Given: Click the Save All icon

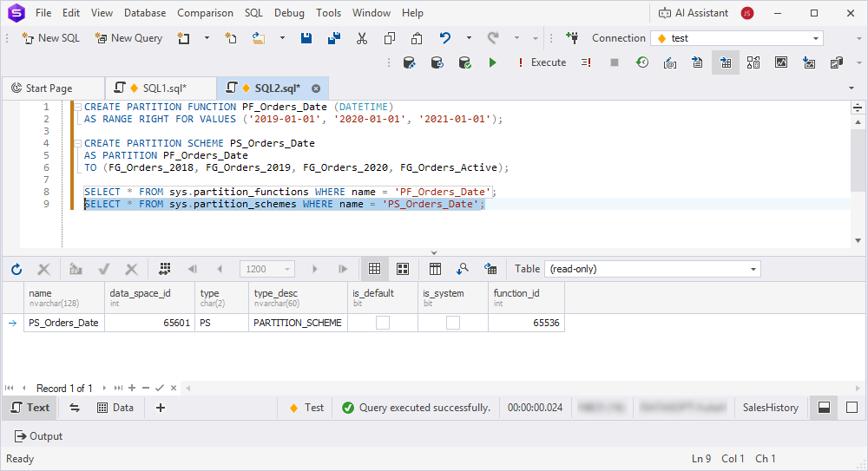Looking at the screenshot, I should point(334,38).
